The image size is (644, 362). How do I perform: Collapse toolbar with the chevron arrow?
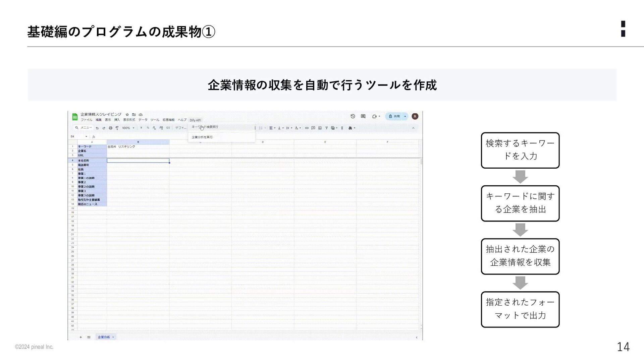point(413,128)
